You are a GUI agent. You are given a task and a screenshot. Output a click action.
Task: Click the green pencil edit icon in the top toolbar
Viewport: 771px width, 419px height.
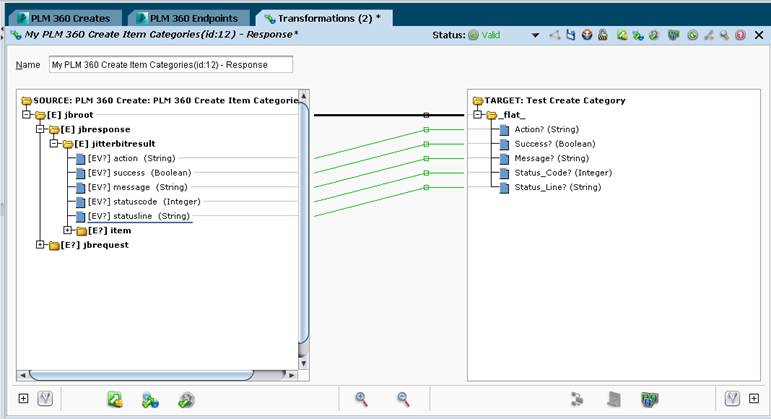click(622, 35)
